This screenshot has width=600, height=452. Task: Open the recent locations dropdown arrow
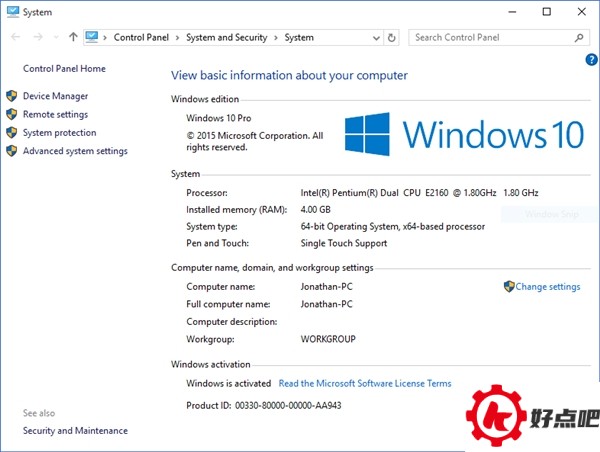click(x=57, y=38)
